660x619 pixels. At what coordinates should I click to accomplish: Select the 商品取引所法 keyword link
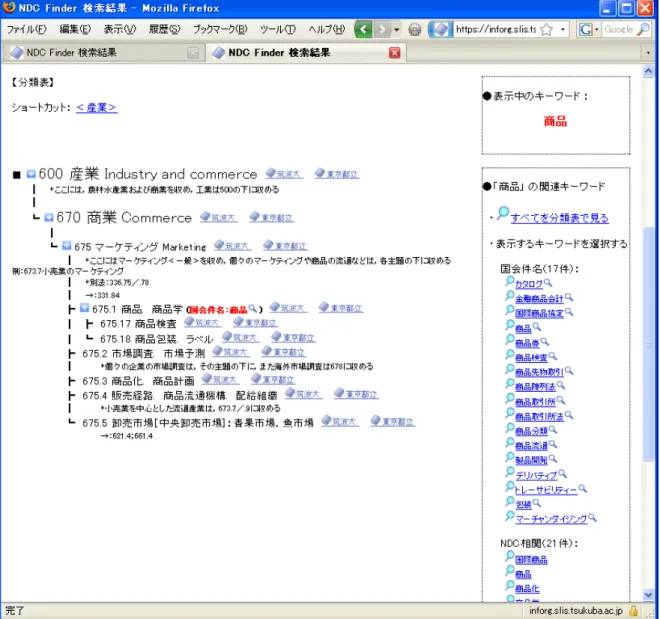coord(539,417)
